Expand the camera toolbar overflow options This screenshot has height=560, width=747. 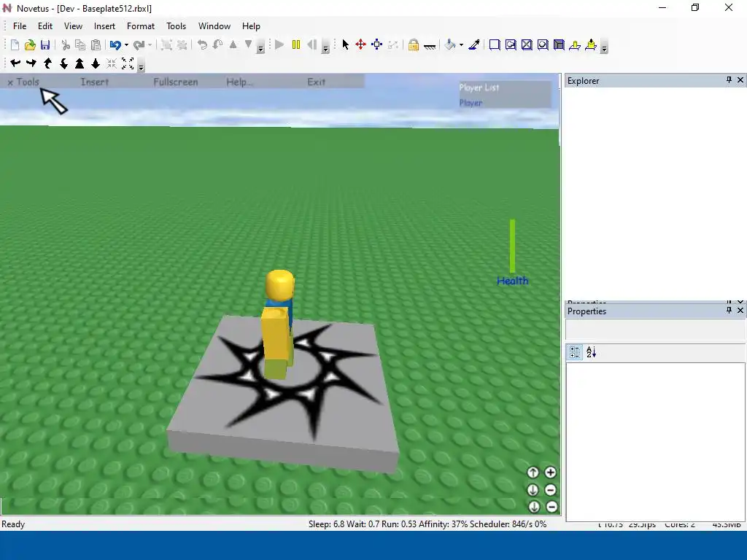(141, 66)
